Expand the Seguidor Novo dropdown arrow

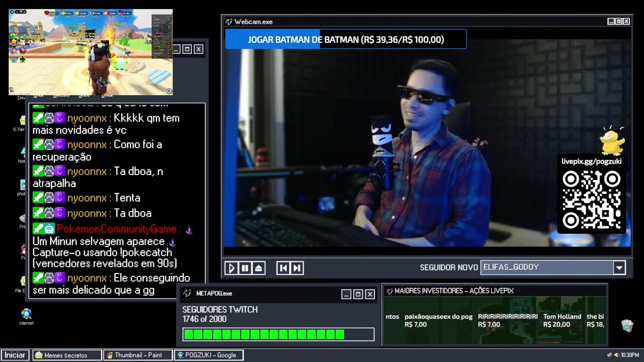[x=619, y=267]
